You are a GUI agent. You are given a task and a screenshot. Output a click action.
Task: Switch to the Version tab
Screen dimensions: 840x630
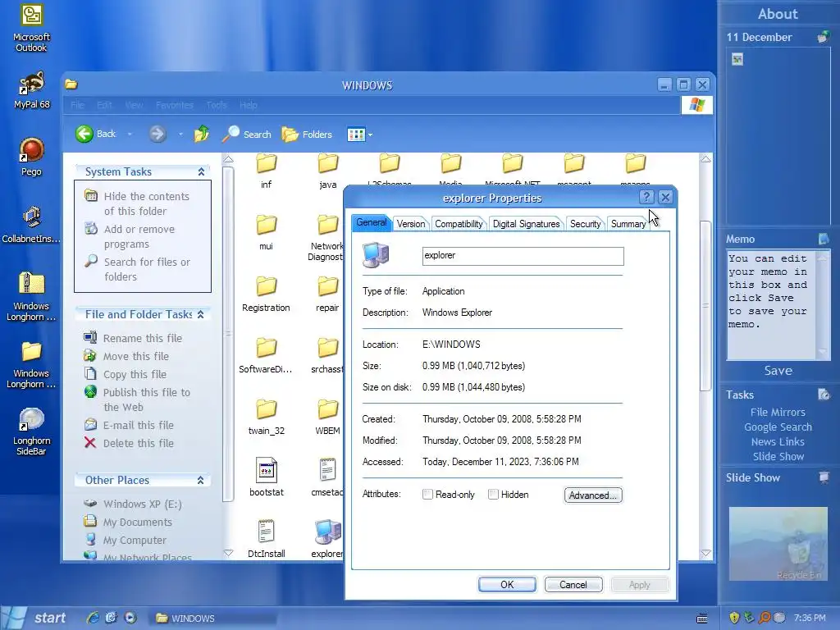pos(411,224)
